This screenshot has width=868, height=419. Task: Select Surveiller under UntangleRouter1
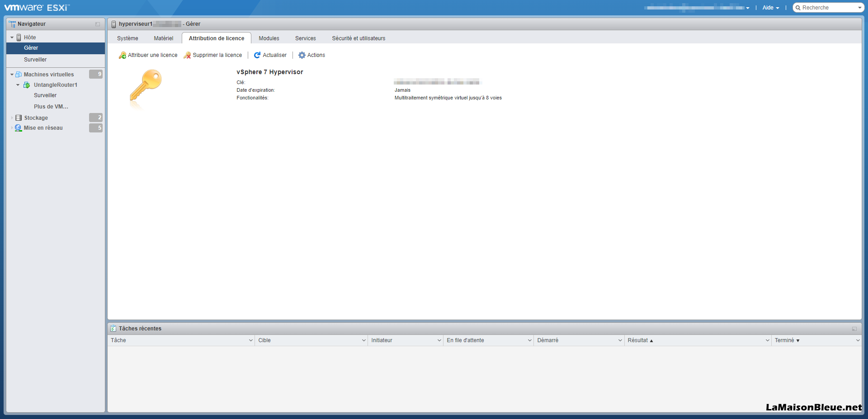45,95
